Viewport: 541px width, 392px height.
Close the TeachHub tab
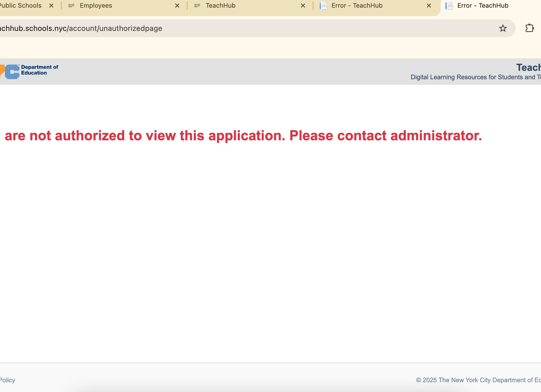pyautogui.click(x=303, y=6)
